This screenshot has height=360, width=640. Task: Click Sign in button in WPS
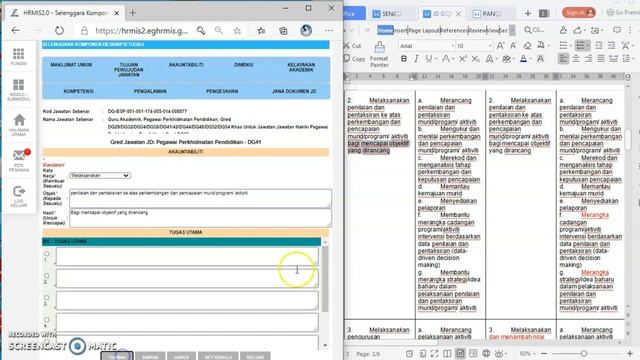(579, 13)
